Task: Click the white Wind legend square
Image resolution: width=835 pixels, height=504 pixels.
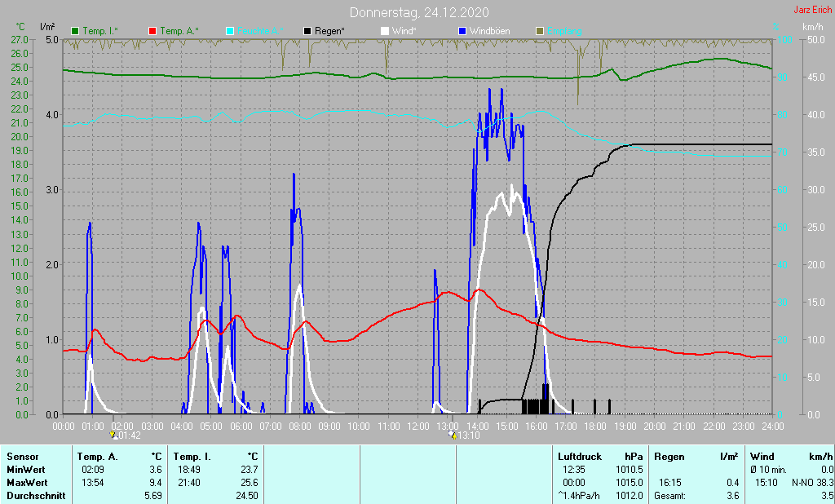Action: pyautogui.click(x=385, y=31)
